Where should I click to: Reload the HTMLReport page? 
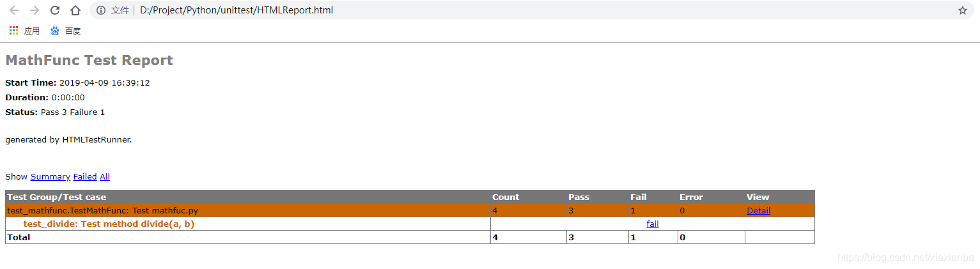click(55, 10)
